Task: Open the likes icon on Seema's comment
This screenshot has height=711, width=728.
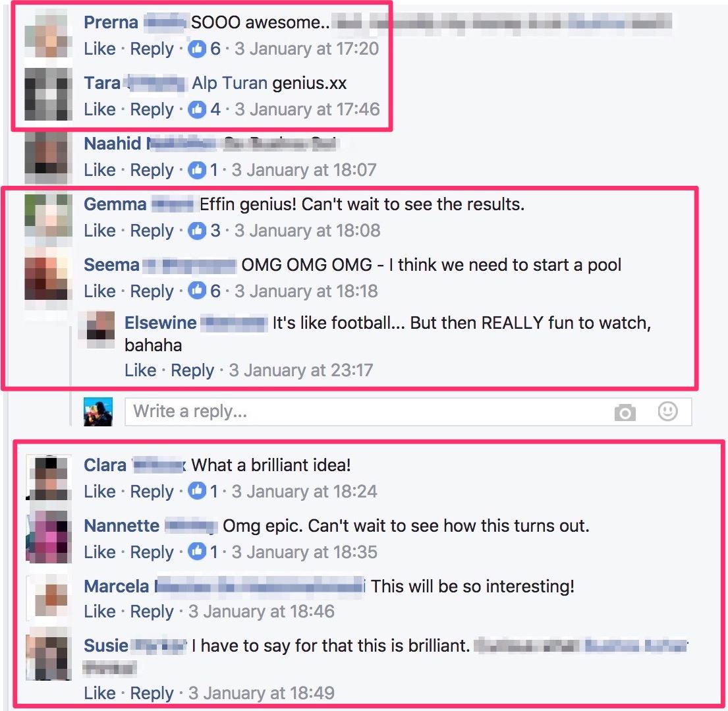Action: click(197, 291)
